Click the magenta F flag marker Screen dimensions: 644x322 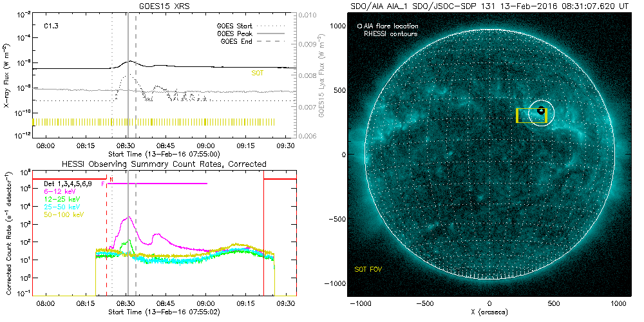pyautogui.click(x=103, y=184)
